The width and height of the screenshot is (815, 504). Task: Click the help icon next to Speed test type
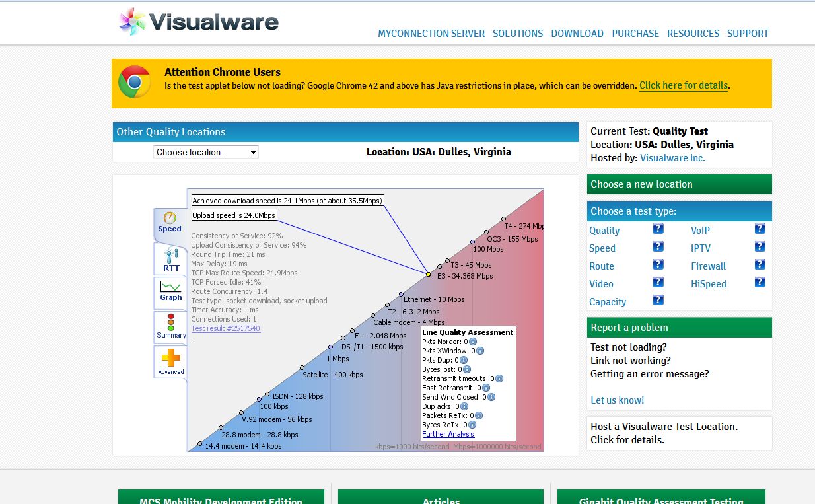coord(658,247)
